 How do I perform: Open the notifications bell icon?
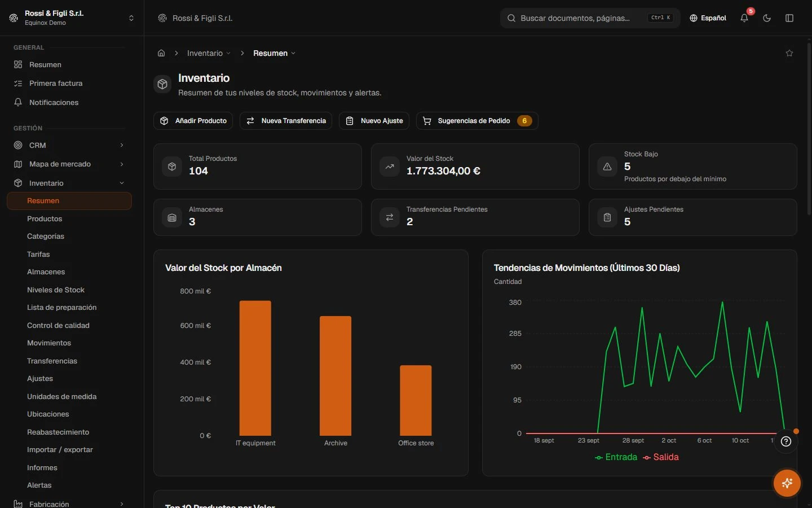(744, 18)
